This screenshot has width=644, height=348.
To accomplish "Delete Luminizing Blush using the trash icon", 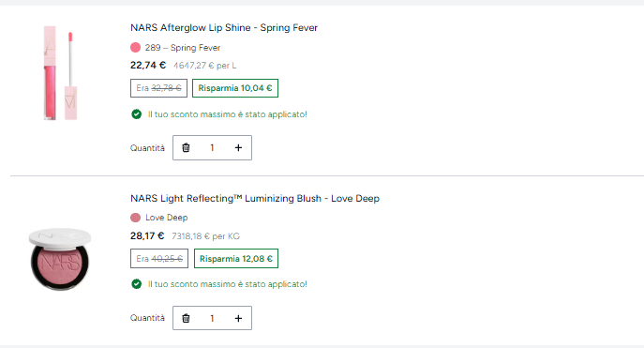I will 186,318.
